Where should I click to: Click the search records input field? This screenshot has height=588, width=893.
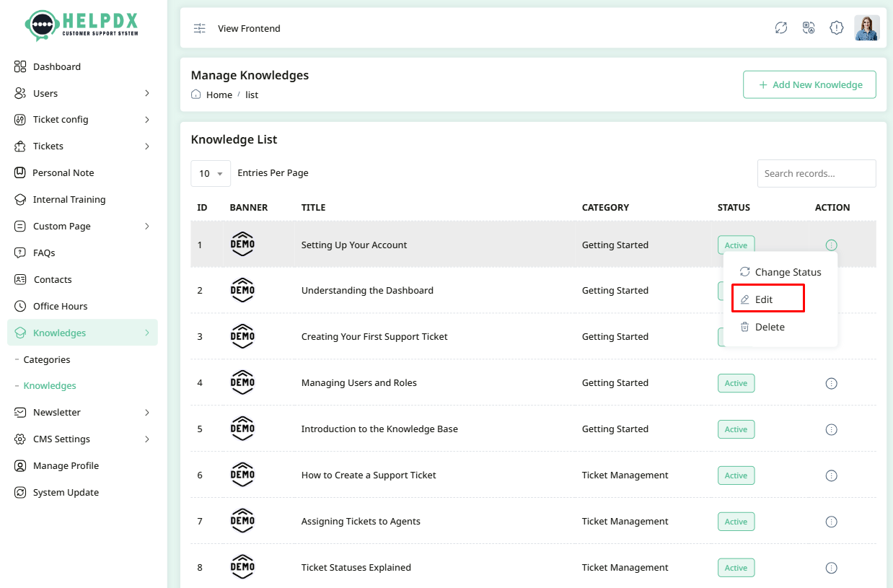(x=816, y=173)
